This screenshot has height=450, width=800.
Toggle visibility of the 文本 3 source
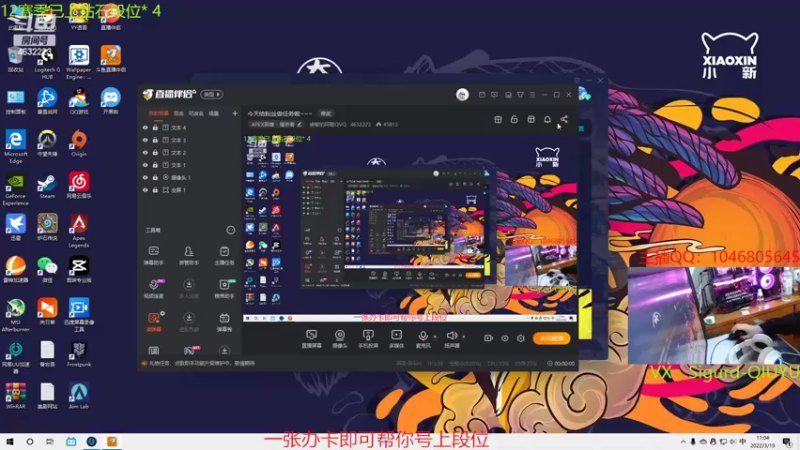(x=145, y=140)
